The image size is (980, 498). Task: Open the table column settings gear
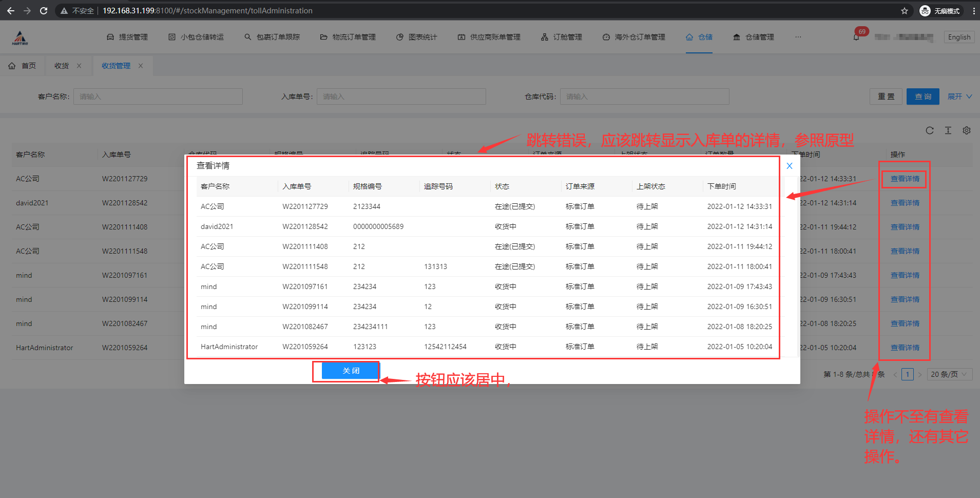pos(966,130)
